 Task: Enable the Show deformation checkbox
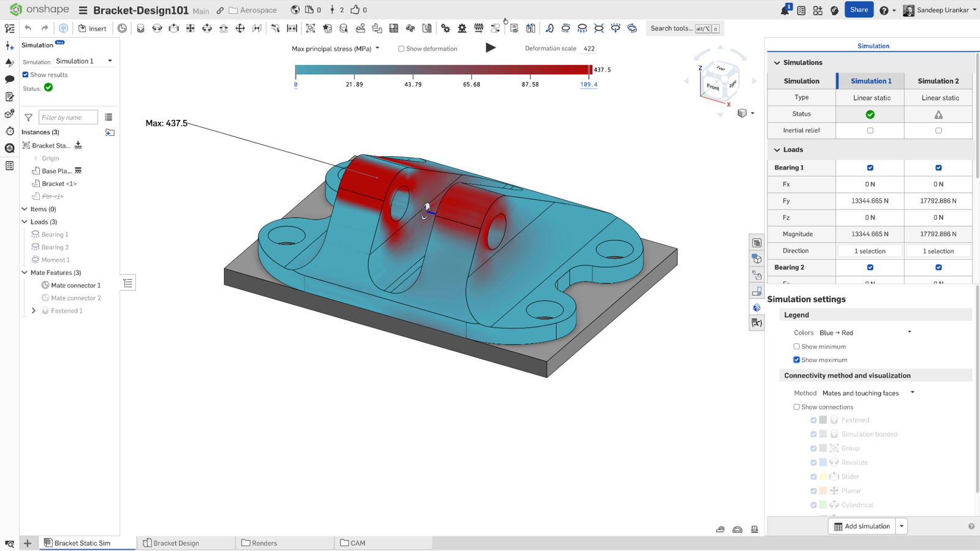[401, 48]
